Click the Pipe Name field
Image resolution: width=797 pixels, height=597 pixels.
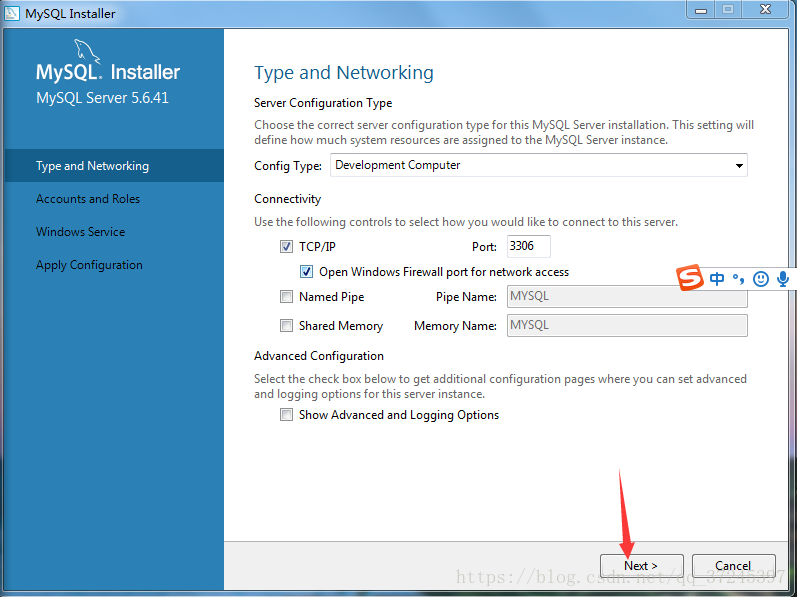pos(627,296)
